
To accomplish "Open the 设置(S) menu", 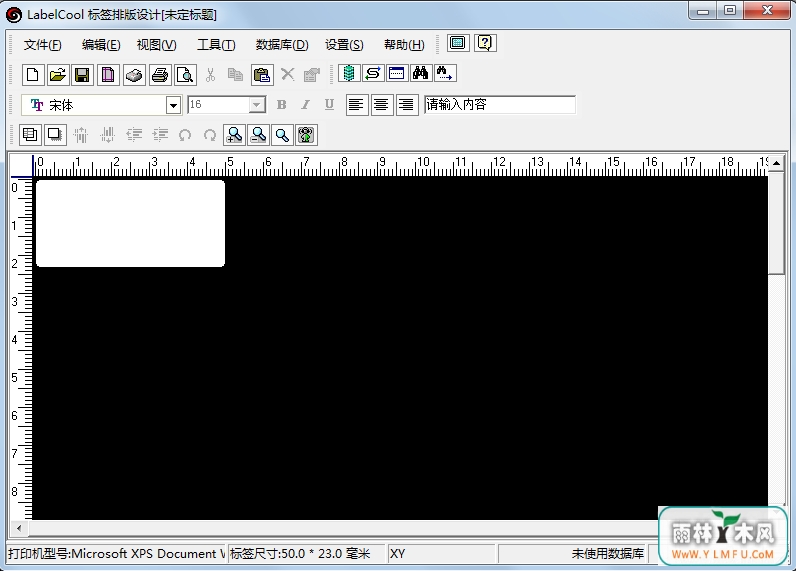I will point(344,45).
